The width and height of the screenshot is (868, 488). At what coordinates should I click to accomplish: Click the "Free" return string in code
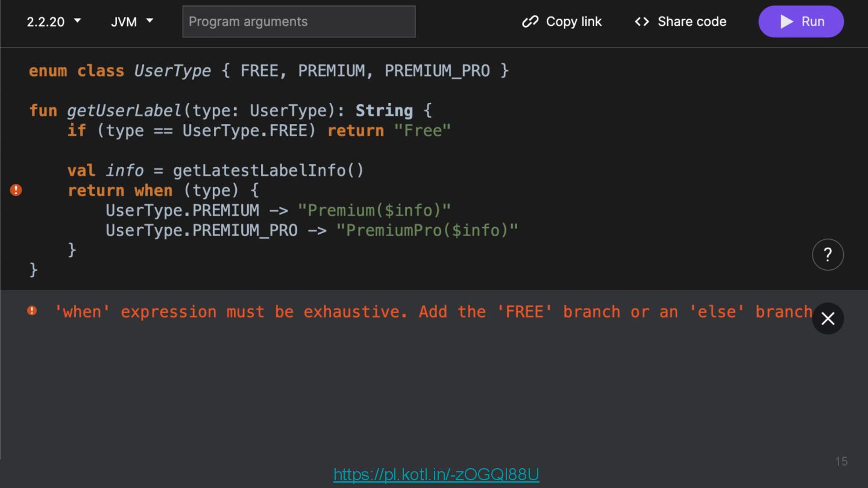point(422,131)
